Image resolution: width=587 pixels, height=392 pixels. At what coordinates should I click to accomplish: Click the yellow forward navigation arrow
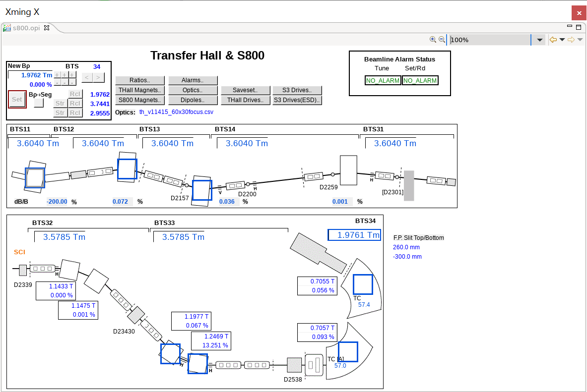(571, 40)
